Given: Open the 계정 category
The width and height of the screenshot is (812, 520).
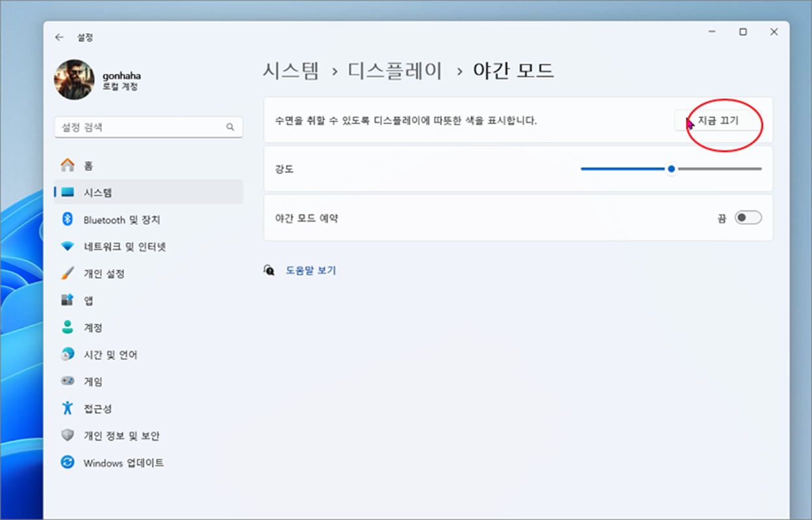Looking at the screenshot, I should pyautogui.click(x=149, y=328).
